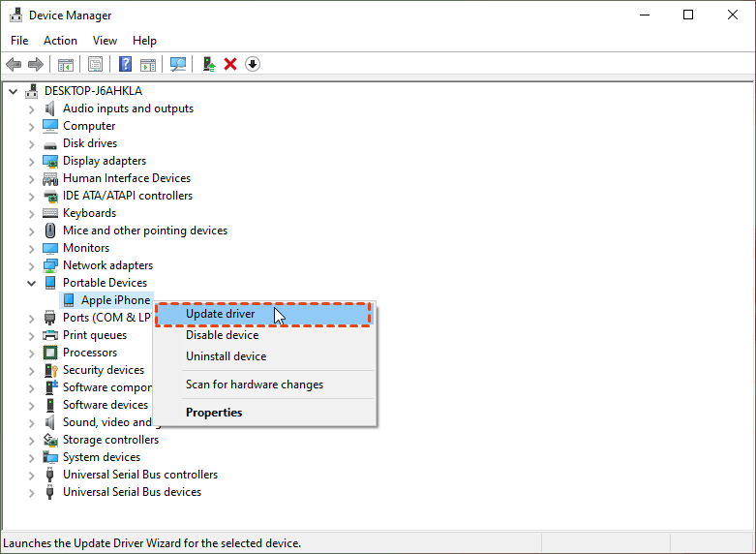Click the Forward arrow toolbar icon
The image size is (756, 554).
pos(36,64)
